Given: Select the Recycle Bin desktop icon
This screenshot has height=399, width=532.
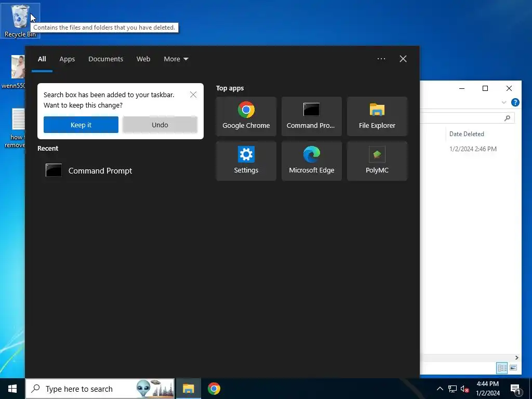Looking at the screenshot, I should tap(20, 20).
